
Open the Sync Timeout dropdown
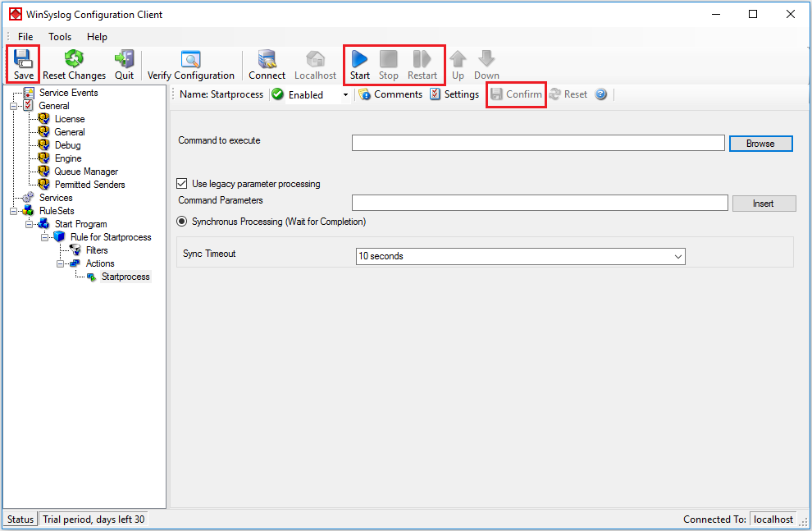(x=677, y=256)
